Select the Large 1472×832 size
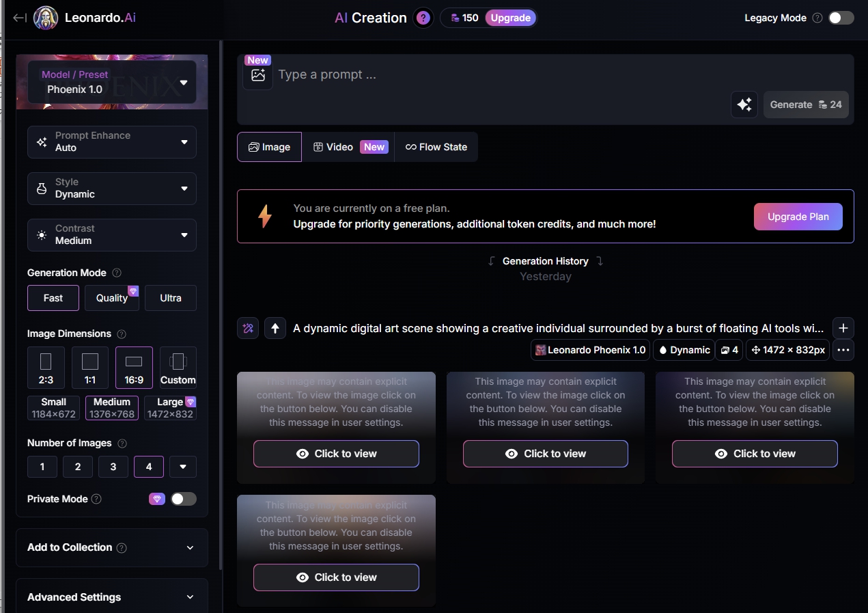868x613 pixels. pyautogui.click(x=171, y=408)
